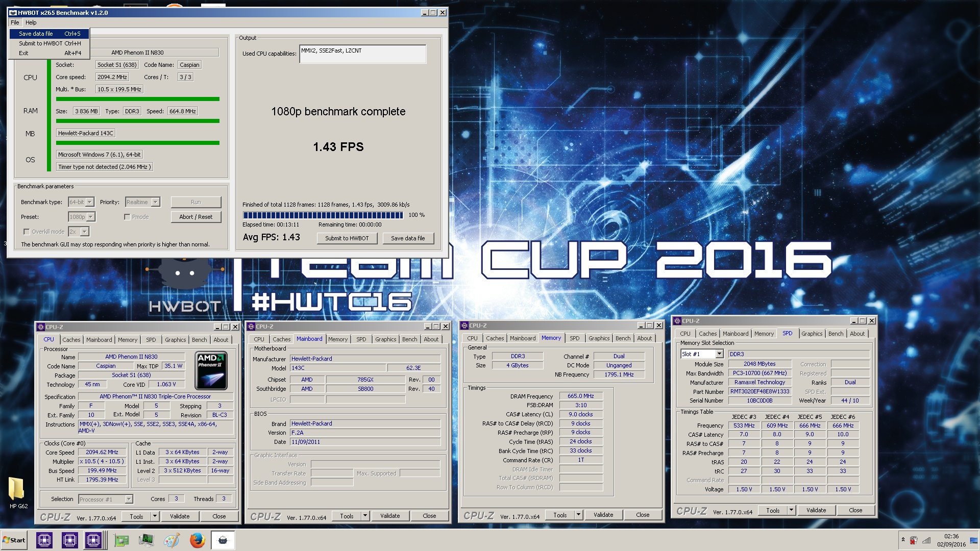Select the HWBOT x265 Benchmark taskbar button

click(223, 540)
